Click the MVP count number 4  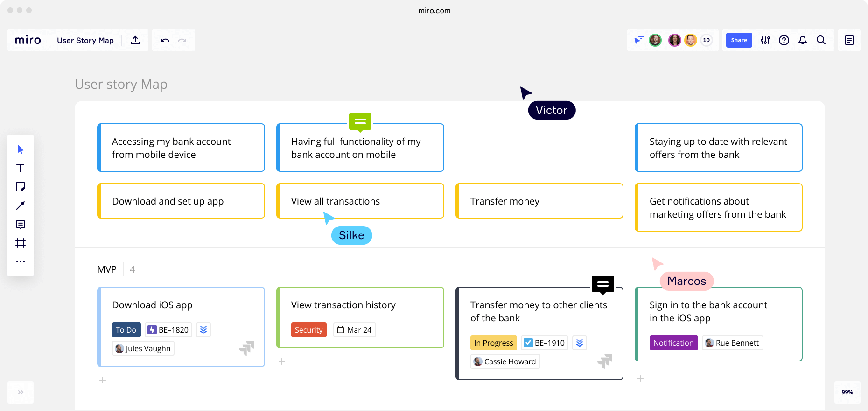click(x=132, y=269)
